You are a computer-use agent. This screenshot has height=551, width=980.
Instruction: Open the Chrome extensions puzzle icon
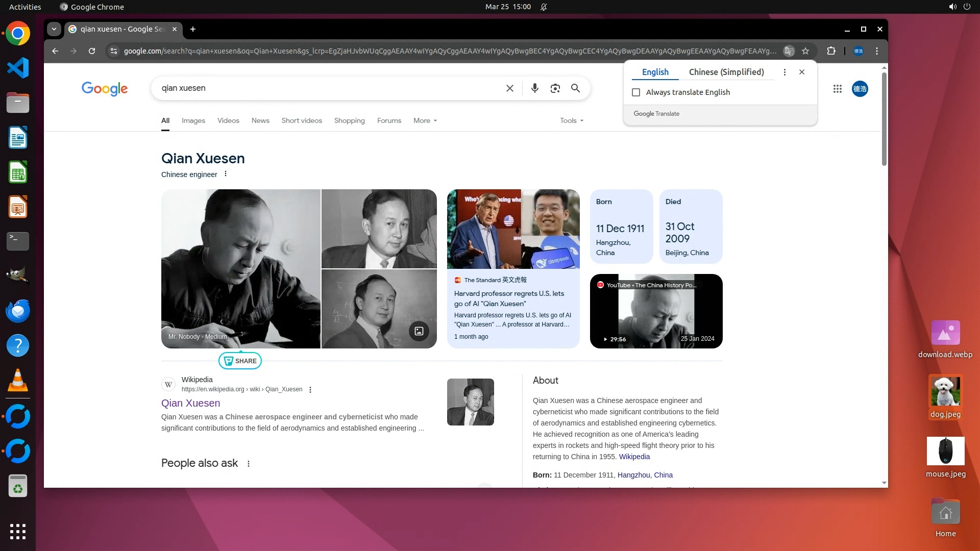point(831,51)
